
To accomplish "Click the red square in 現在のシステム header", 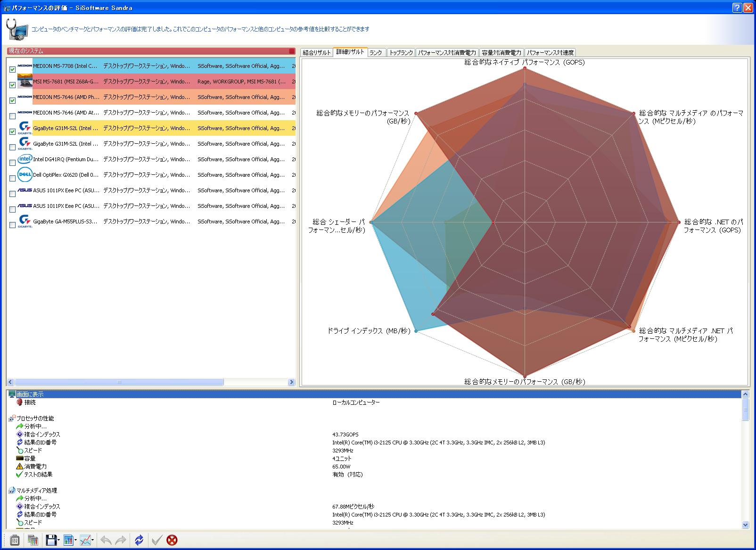I will [x=292, y=51].
